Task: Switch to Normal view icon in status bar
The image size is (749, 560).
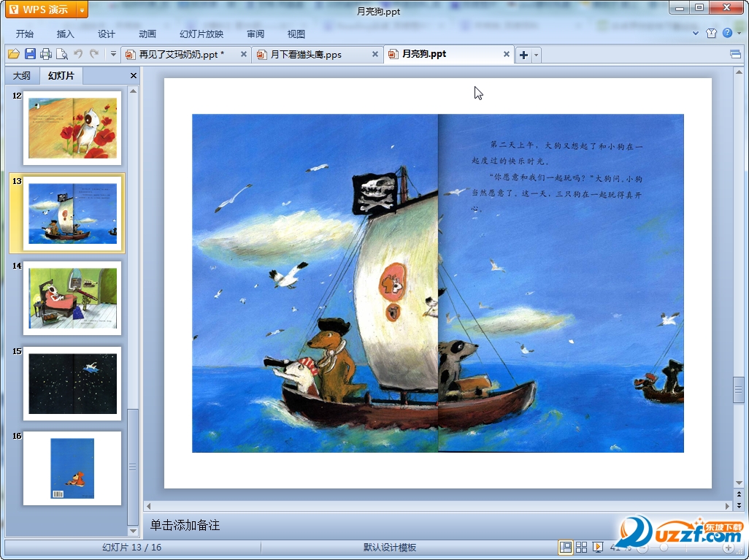Action: [x=566, y=547]
